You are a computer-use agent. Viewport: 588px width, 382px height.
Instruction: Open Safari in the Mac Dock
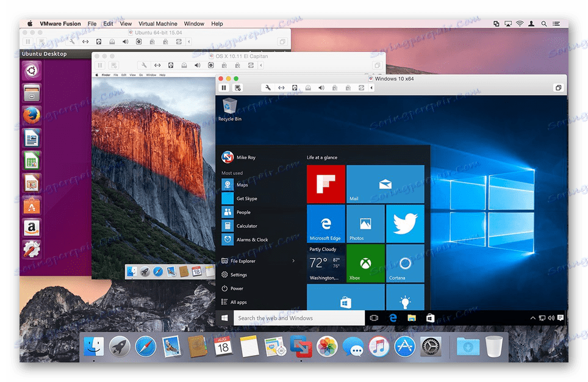pos(145,347)
